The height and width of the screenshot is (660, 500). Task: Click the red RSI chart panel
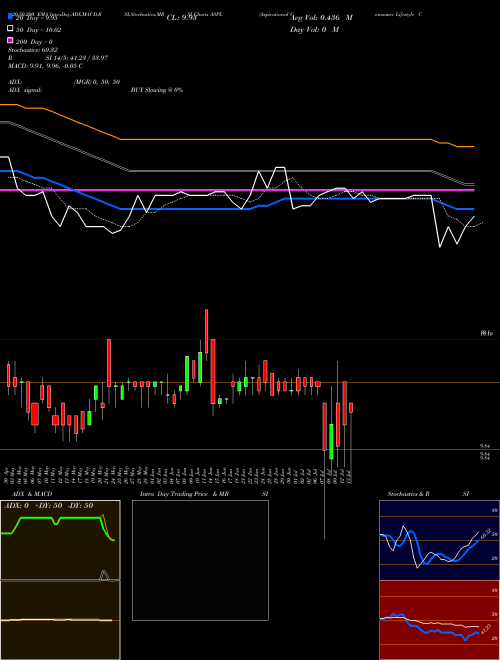click(x=439, y=620)
